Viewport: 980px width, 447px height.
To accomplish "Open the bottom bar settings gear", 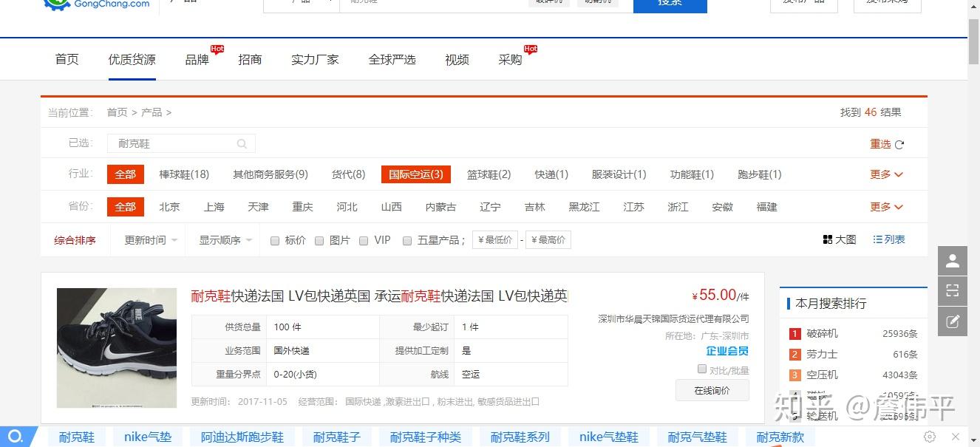I will point(930,437).
